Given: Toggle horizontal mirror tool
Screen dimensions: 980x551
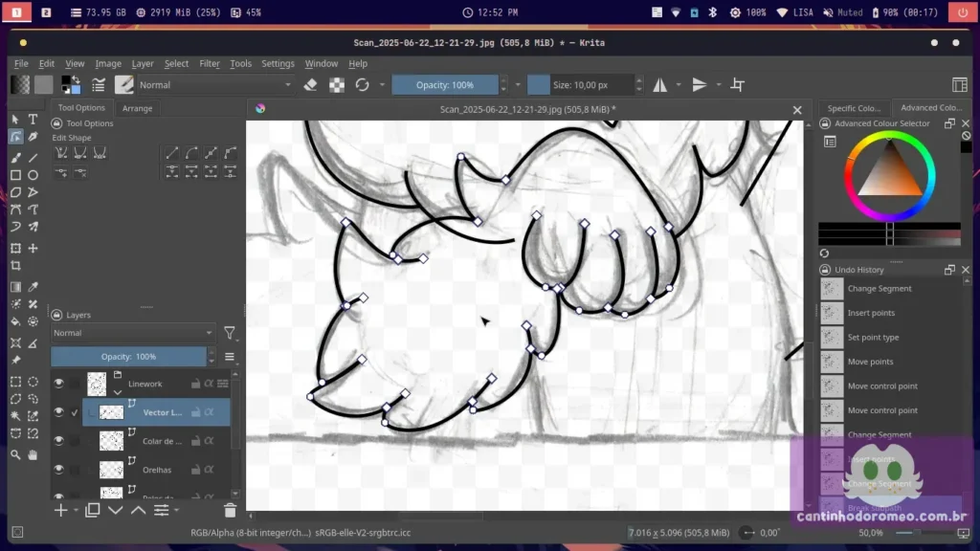Looking at the screenshot, I should (660, 85).
